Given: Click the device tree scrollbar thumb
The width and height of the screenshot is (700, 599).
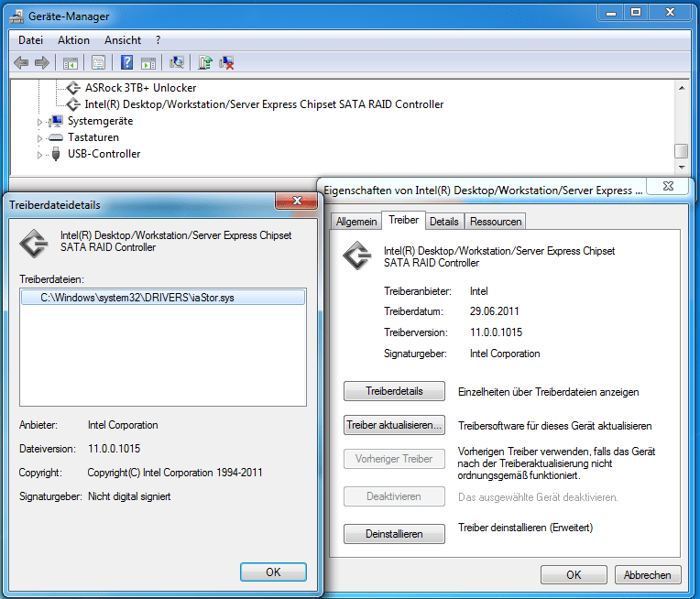Looking at the screenshot, I should [x=682, y=151].
